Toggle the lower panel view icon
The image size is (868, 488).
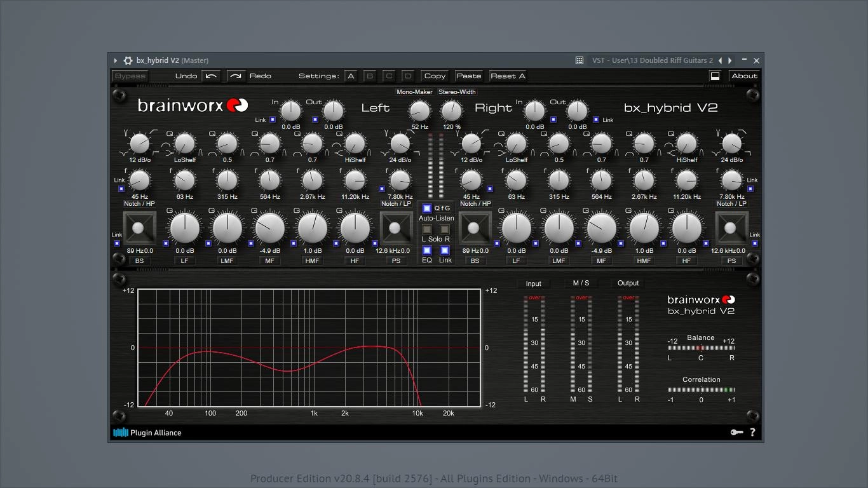pos(715,76)
